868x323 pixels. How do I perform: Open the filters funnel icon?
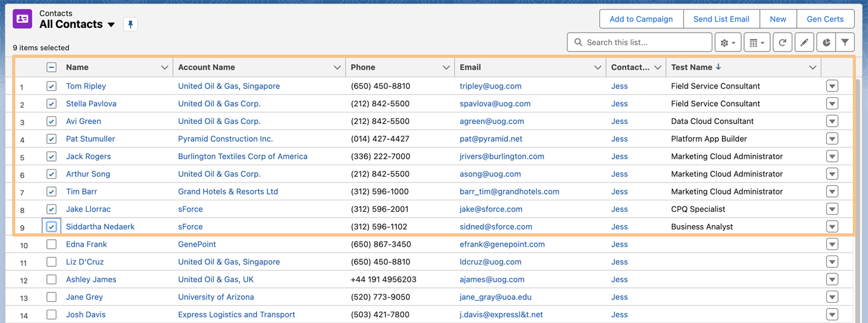(845, 43)
